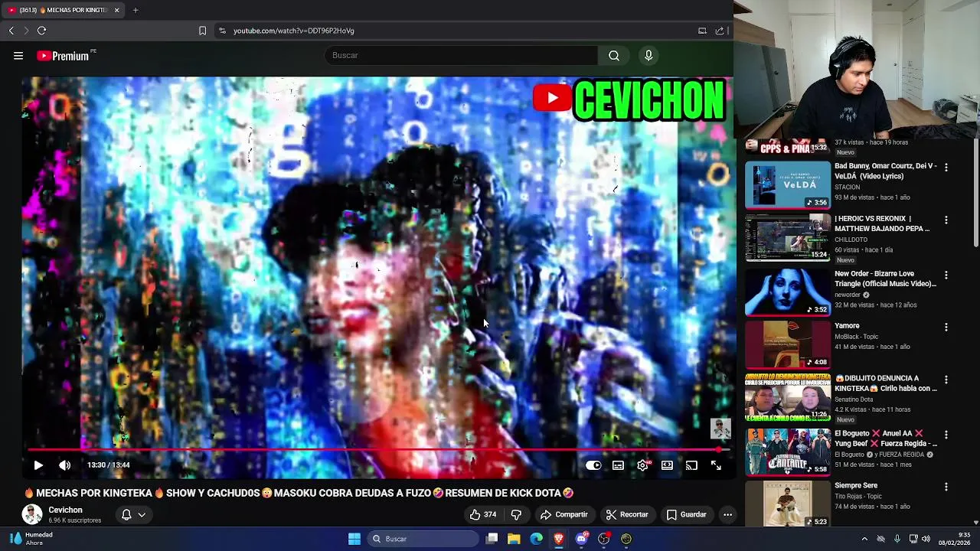The width and height of the screenshot is (980, 551).
Task: Open New Order Bizarre Love Triangle thumbnail
Action: point(787,292)
